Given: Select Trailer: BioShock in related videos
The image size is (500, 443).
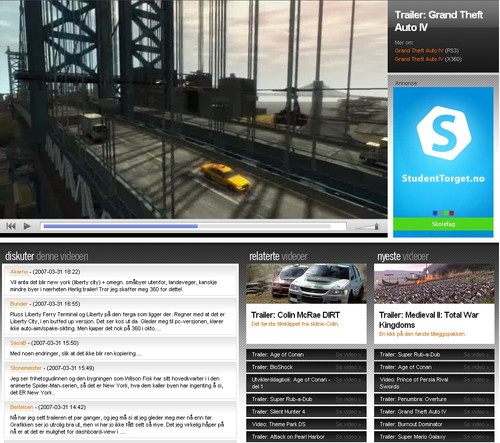Looking at the screenshot, I should tap(306, 367).
